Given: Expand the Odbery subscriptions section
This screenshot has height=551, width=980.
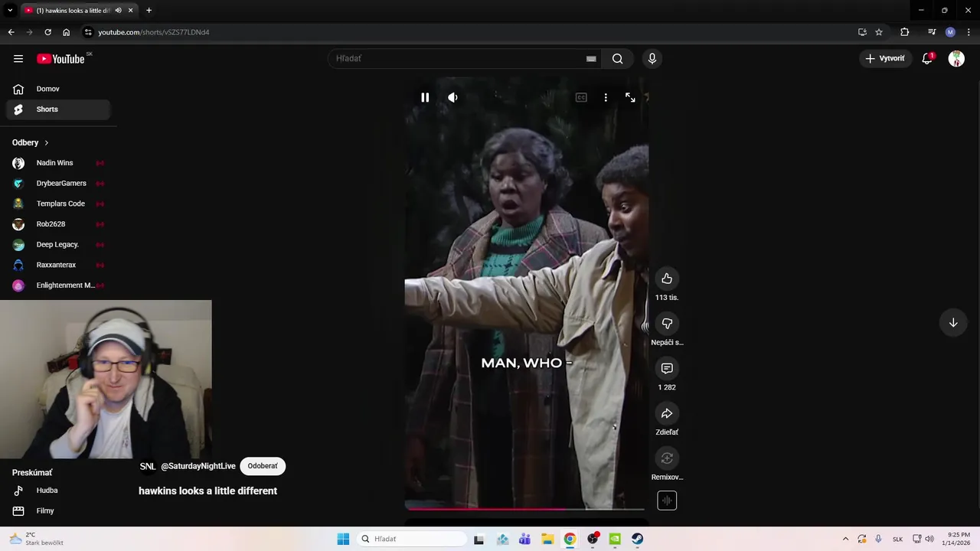Looking at the screenshot, I should (x=31, y=142).
